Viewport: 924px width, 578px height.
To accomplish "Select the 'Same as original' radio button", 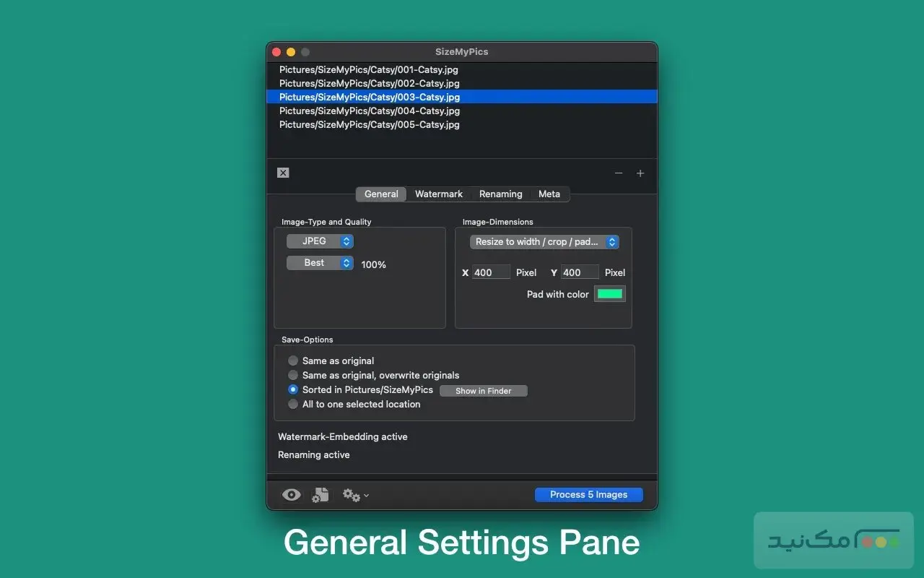I will coord(293,361).
